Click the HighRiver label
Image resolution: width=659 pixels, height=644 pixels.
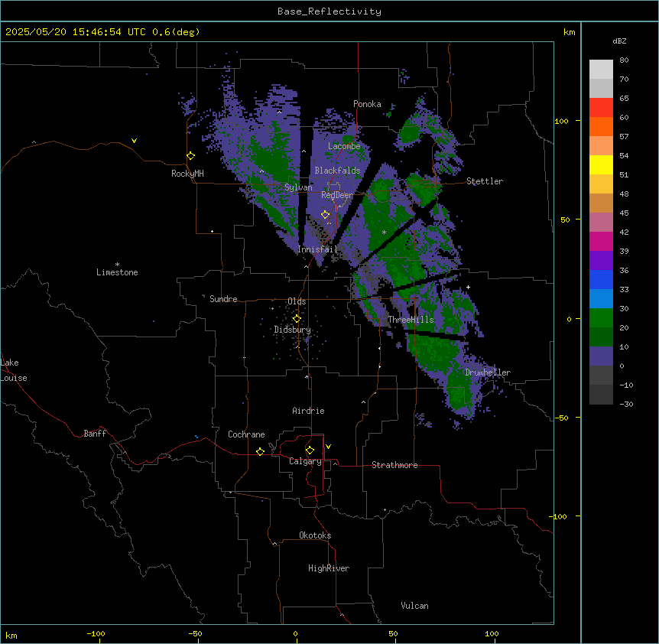pos(329,568)
